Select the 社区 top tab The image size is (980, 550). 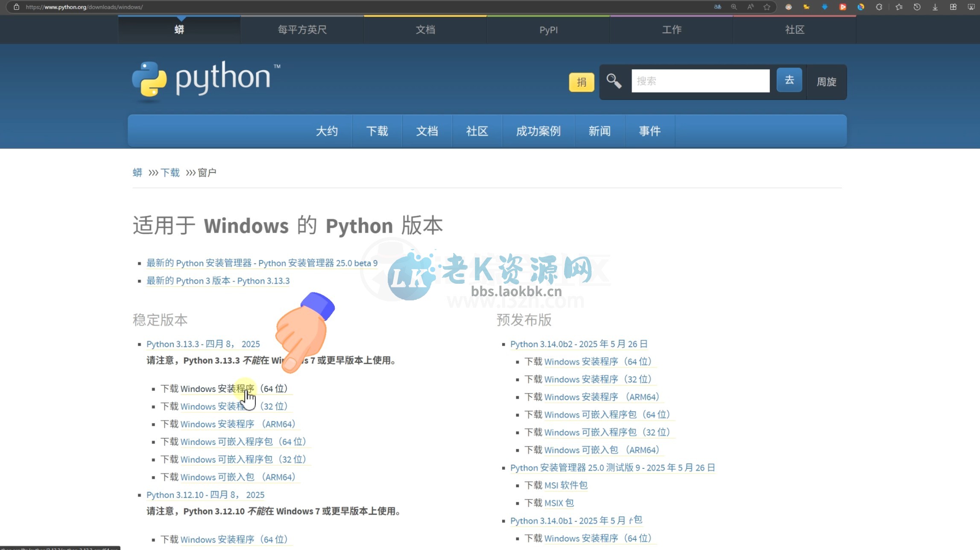795,29
